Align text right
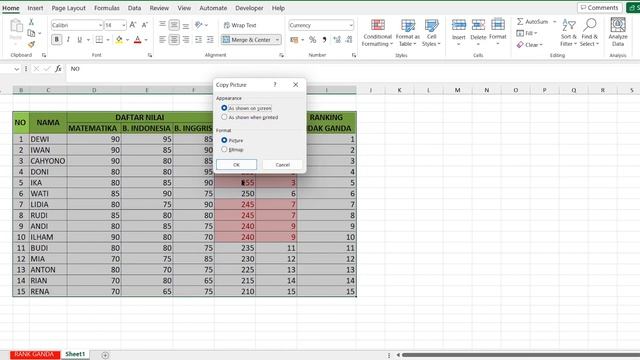Viewport: 640px width, 360px height. point(186,40)
